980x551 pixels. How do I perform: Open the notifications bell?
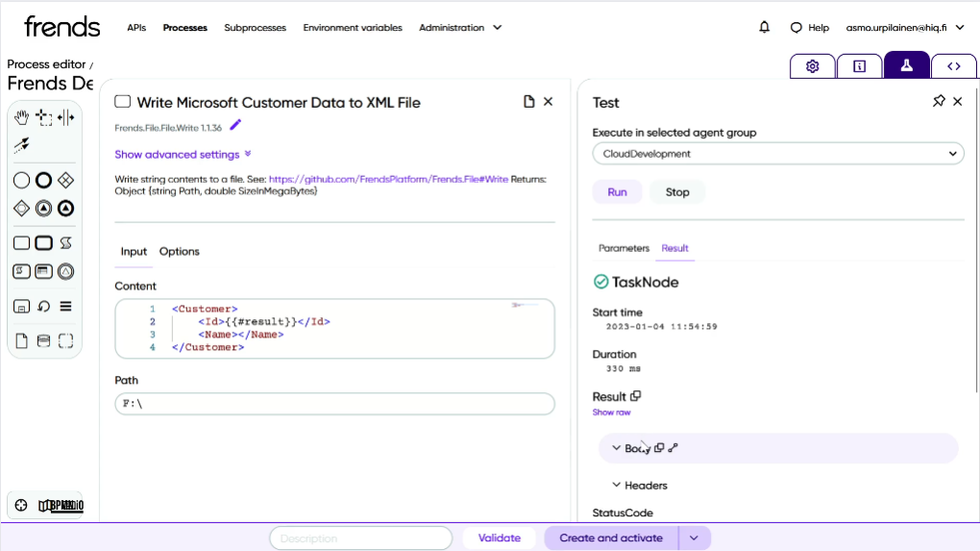click(765, 27)
